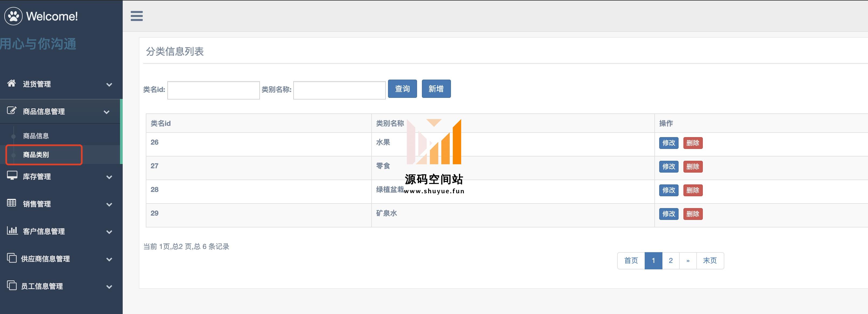Viewport: 868px width, 314px height.
Task: Expand 供应商信息管理 with its chevron
Action: click(109, 259)
